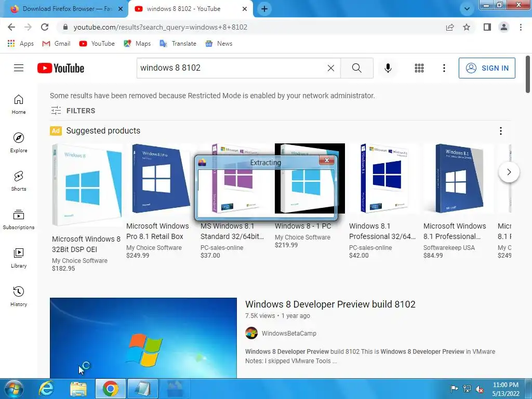Share this page from the address bar
Screen dimensions: 532x399
click(x=450, y=27)
